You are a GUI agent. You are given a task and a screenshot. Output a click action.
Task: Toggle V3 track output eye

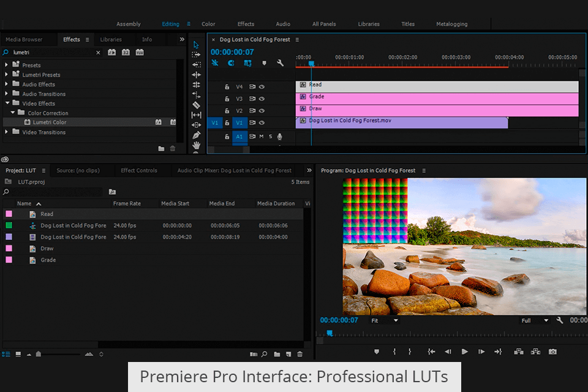click(x=262, y=99)
